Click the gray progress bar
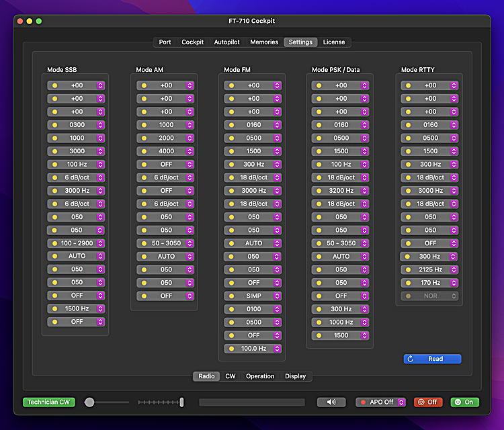 (252, 402)
